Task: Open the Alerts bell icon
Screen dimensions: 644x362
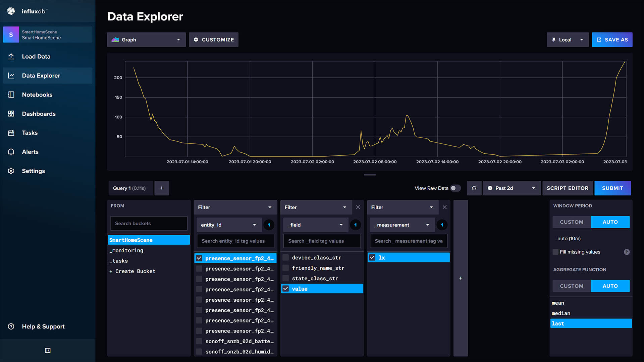Action: [11, 152]
